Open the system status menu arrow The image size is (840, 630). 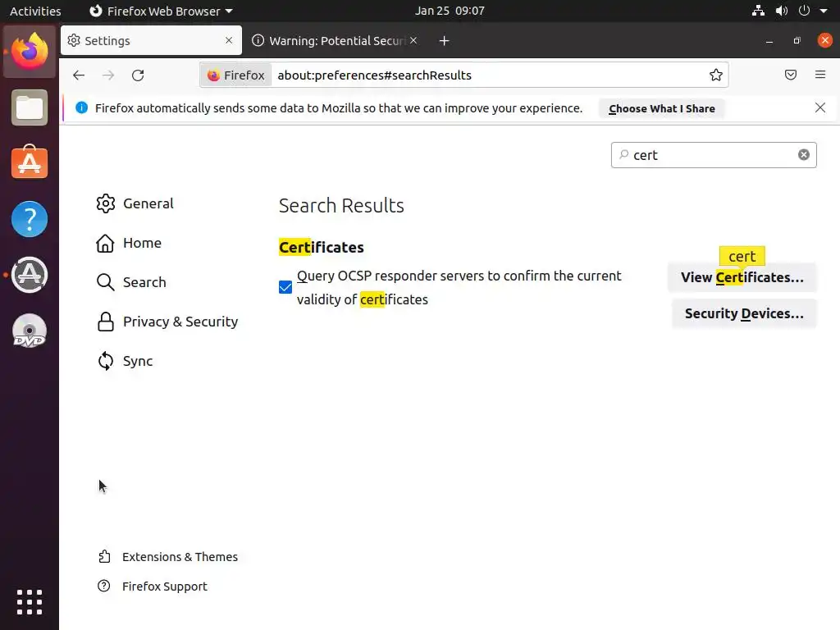coord(823,11)
